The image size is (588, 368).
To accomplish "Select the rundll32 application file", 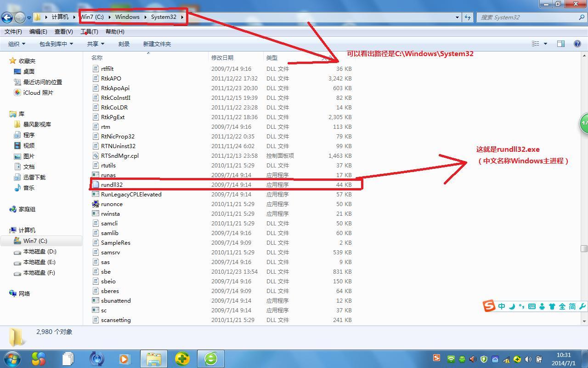I will [x=112, y=184].
